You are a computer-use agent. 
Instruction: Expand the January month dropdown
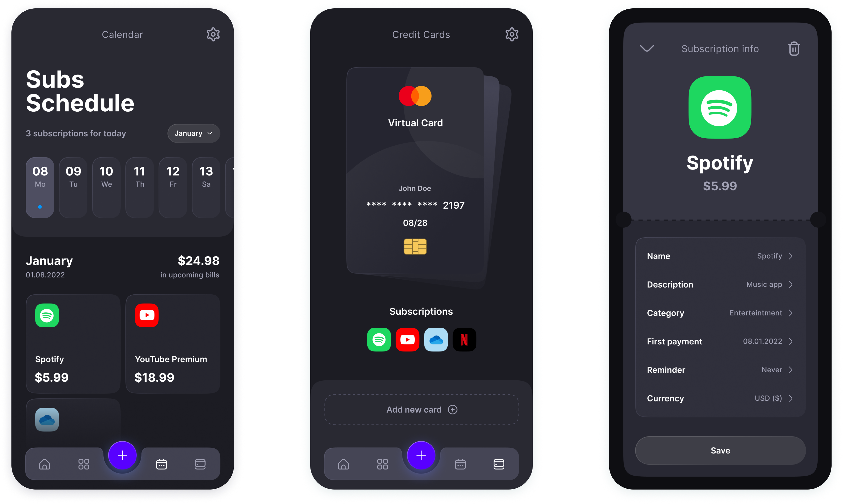(193, 133)
